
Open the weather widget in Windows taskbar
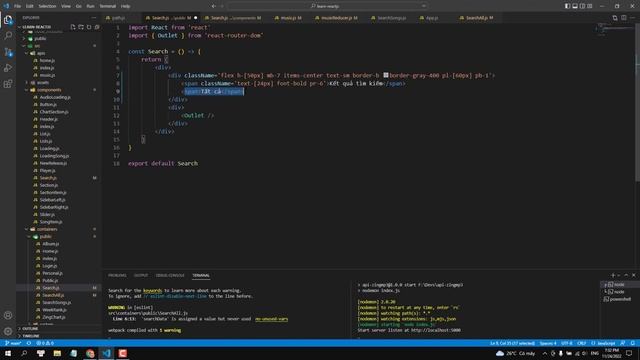click(515, 353)
